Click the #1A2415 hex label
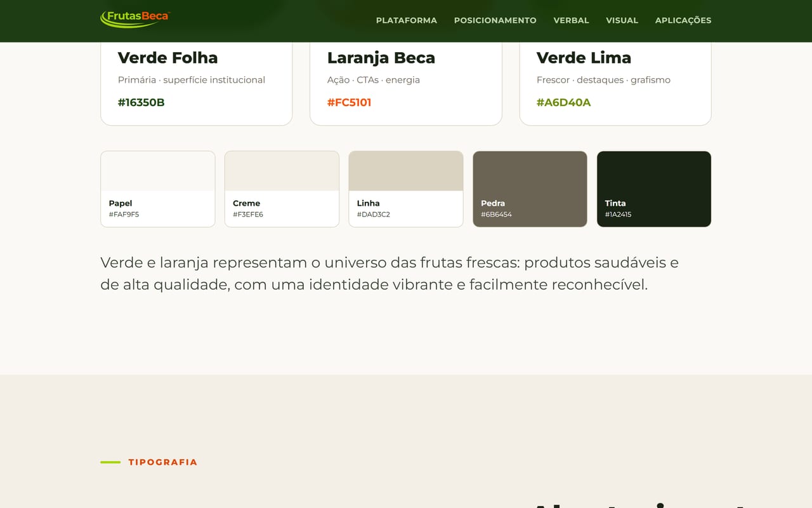812x508 pixels. pos(618,215)
